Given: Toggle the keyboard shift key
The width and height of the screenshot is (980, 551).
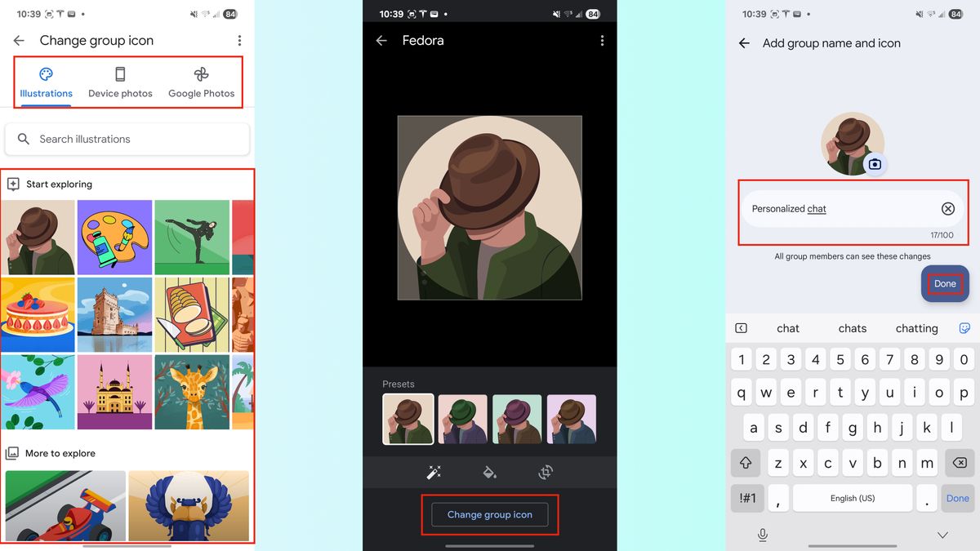Looking at the screenshot, I should click(x=746, y=463).
